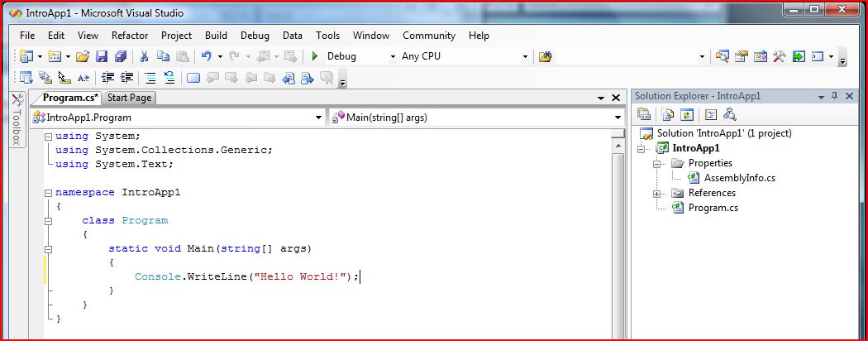868x341 pixels.
Task: Cut selection with the scissors icon
Action: pos(145,56)
